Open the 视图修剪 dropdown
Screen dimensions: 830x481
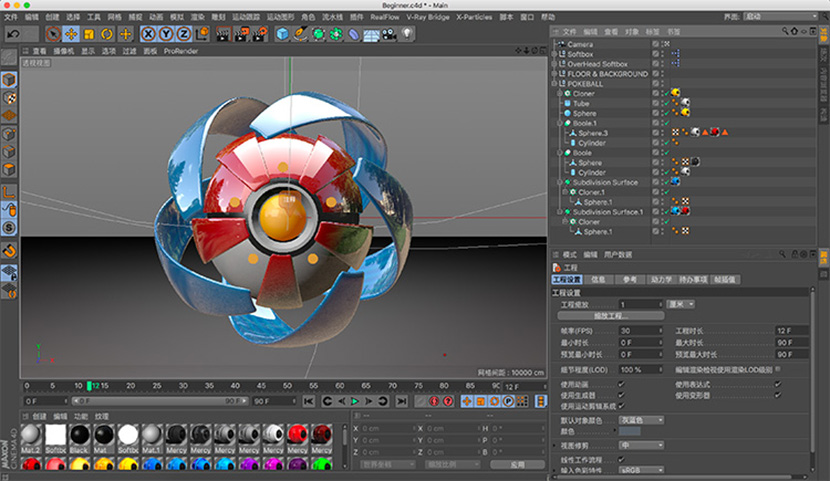click(641, 445)
